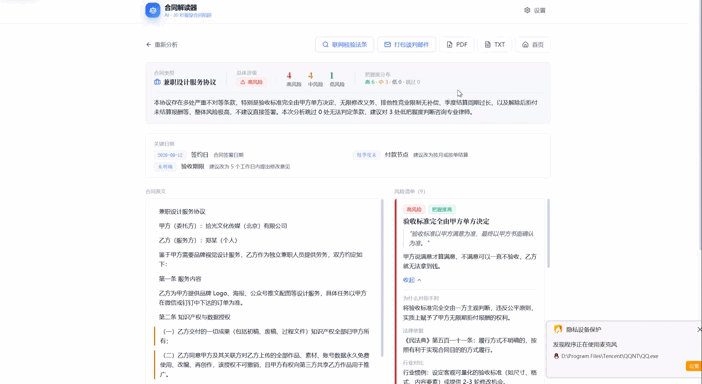
Task: Click the 把握度分布 summary line
Action: click(392, 82)
